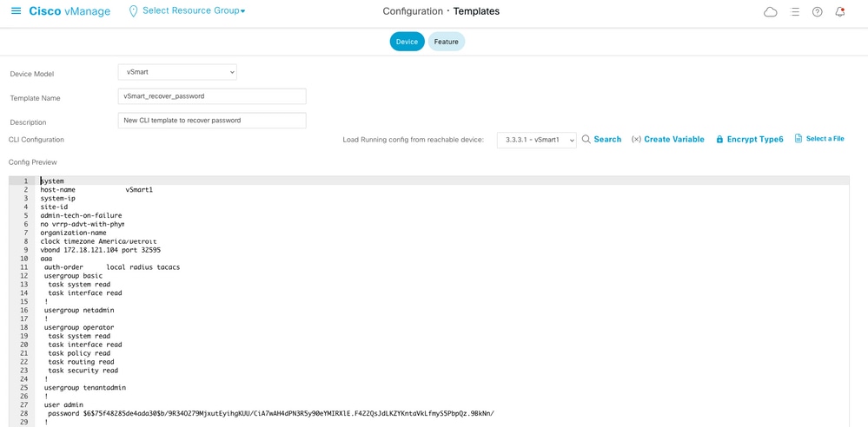
Task: Click line 1 'system' in config
Action: (x=53, y=181)
